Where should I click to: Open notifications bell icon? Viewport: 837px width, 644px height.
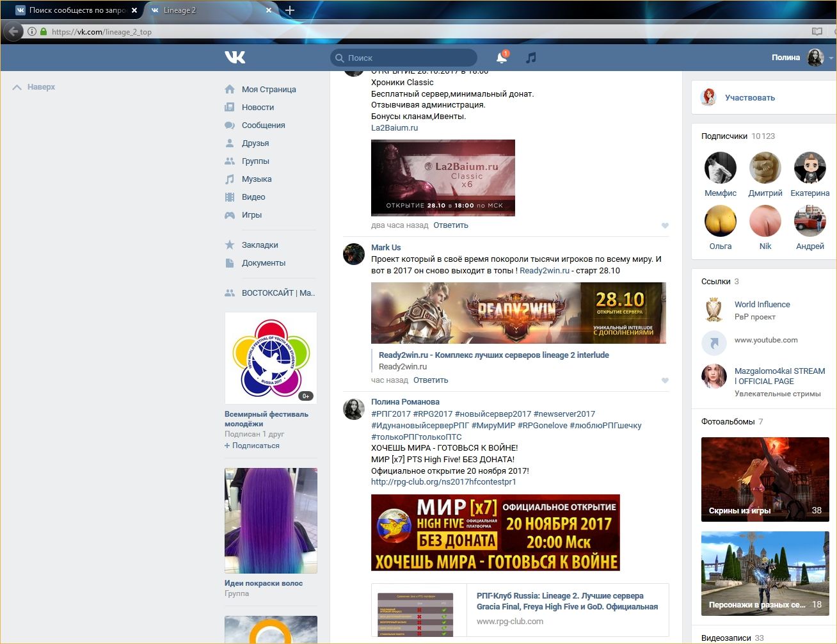[x=502, y=58]
